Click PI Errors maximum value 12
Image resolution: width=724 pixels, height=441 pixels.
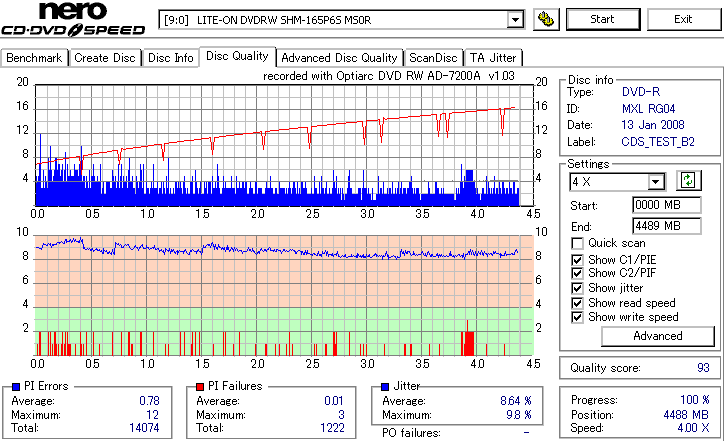[152, 415]
